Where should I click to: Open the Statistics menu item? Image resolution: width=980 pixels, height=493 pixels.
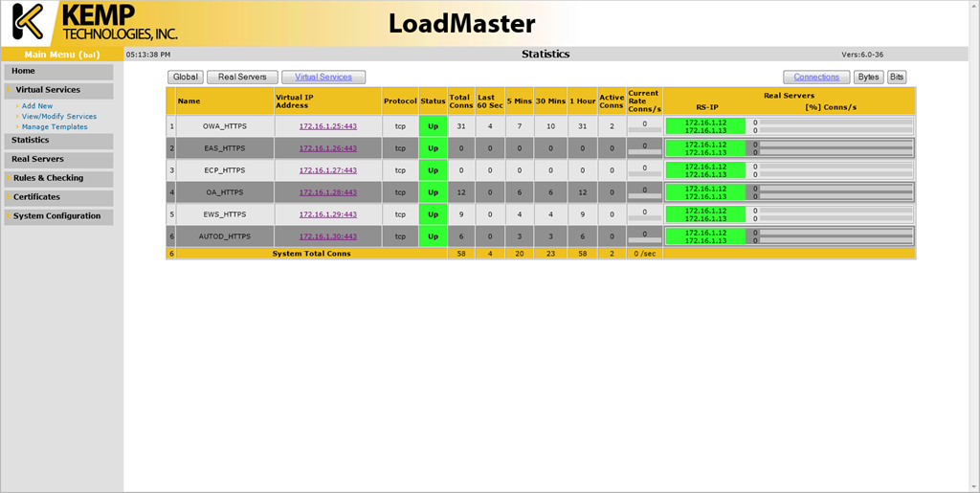coord(58,141)
